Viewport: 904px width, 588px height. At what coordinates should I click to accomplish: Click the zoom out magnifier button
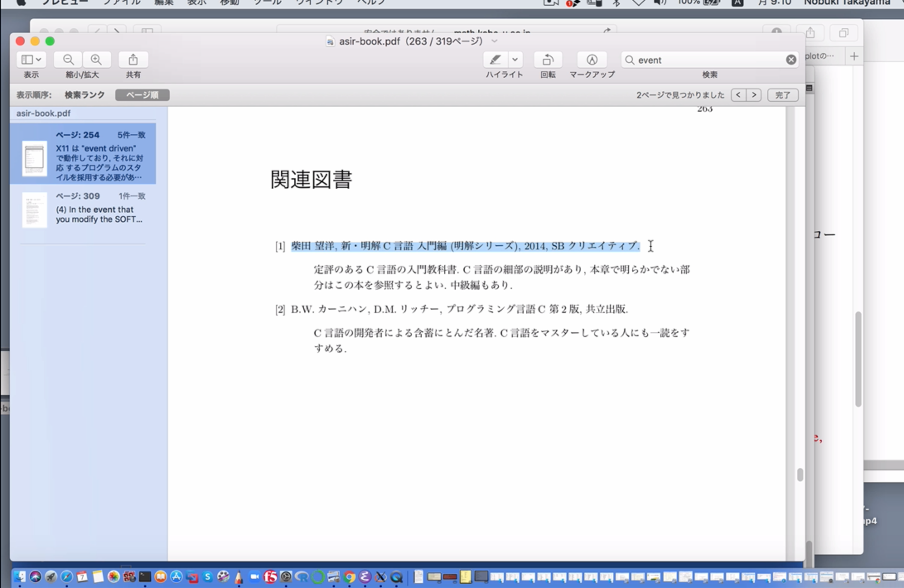[x=68, y=60]
